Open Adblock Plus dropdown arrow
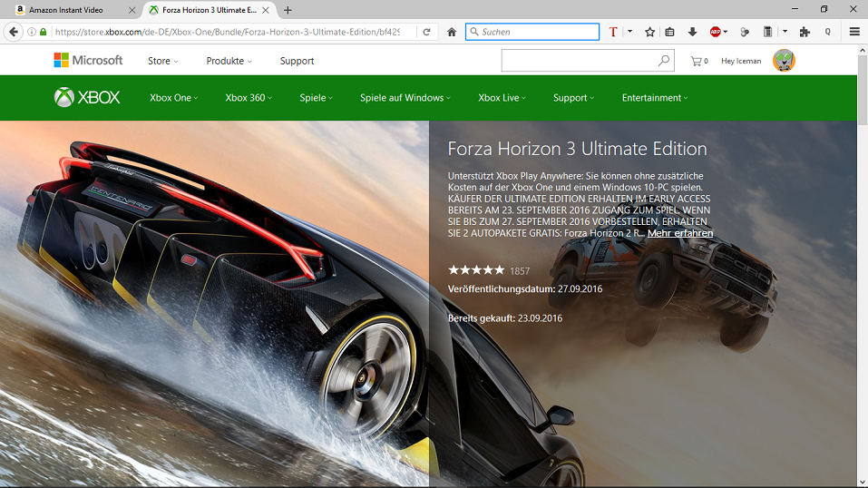The height and width of the screenshot is (488, 868). pos(726,32)
